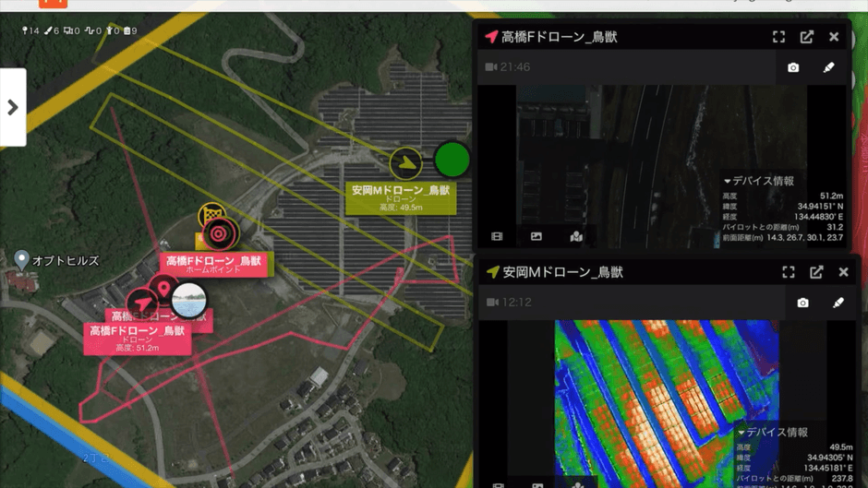Click the green circle marker on map

click(x=452, y=160)
